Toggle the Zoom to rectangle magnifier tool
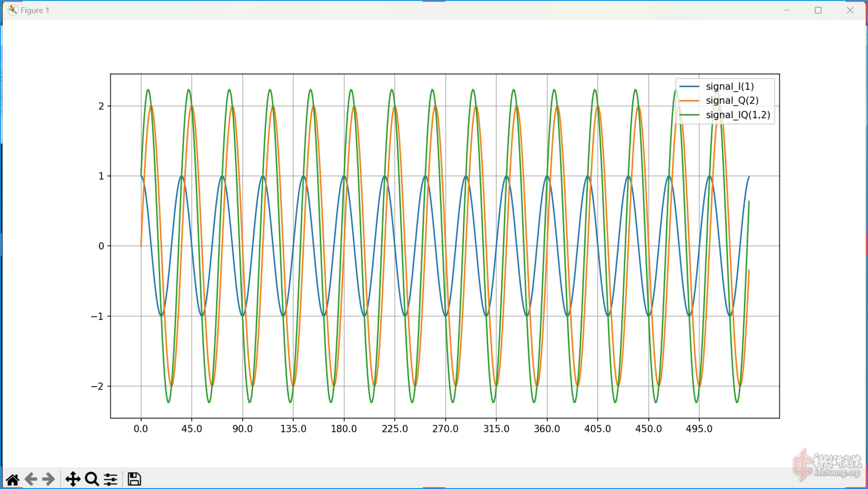 pyautogui.click(x=92, y=479)
